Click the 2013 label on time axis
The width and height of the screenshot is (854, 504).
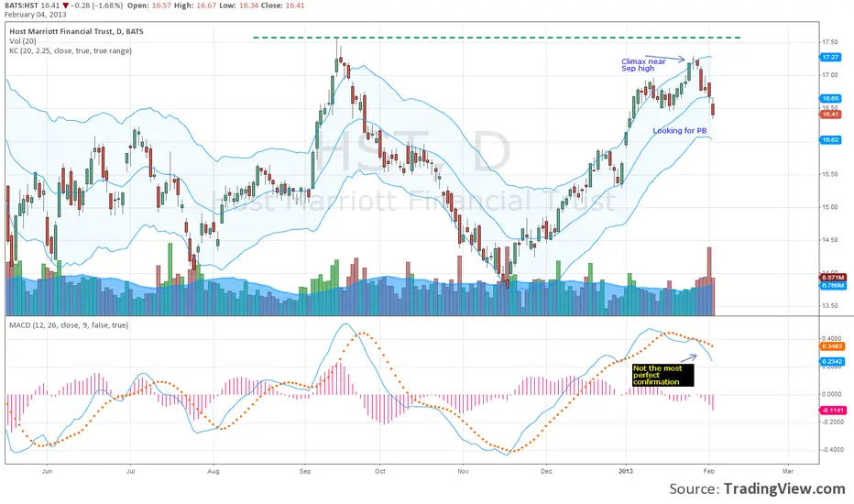(627, 471)
